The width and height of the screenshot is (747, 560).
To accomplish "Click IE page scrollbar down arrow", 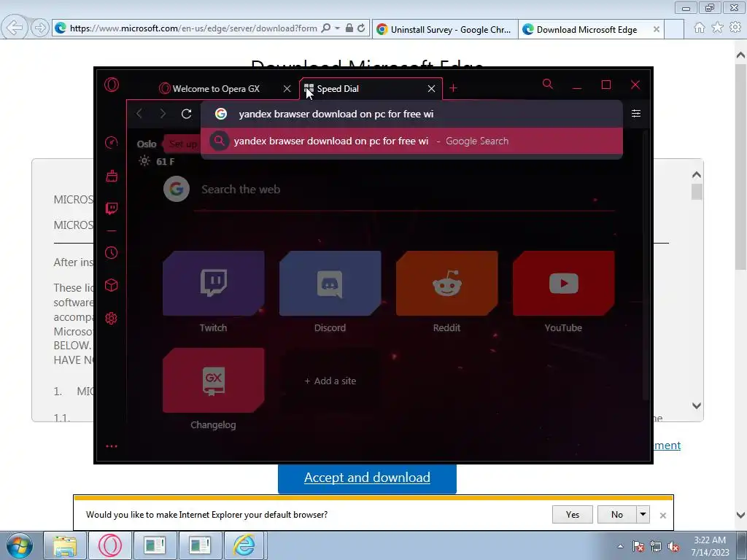I will [740, 515].
